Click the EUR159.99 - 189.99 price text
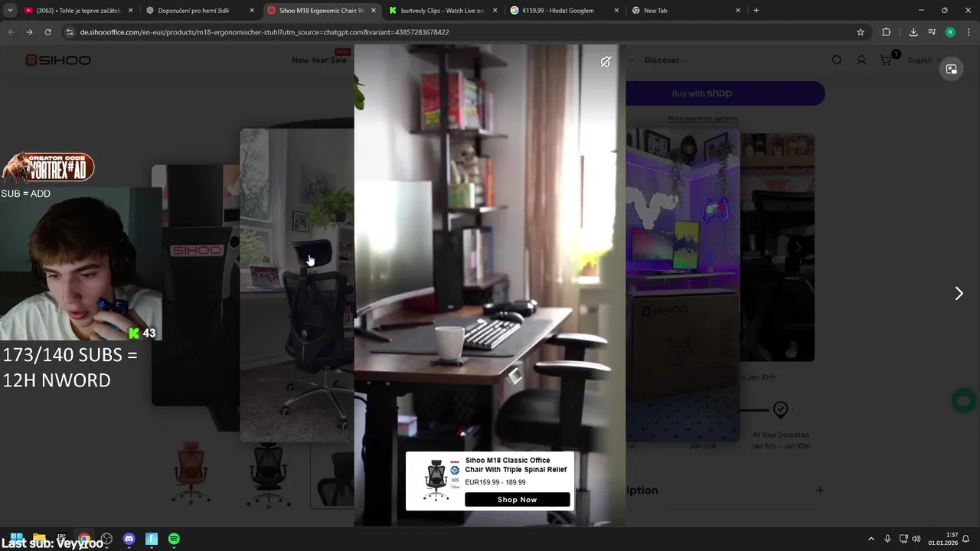The height and width of the screenshot is (551, 980). click(495, 483)
